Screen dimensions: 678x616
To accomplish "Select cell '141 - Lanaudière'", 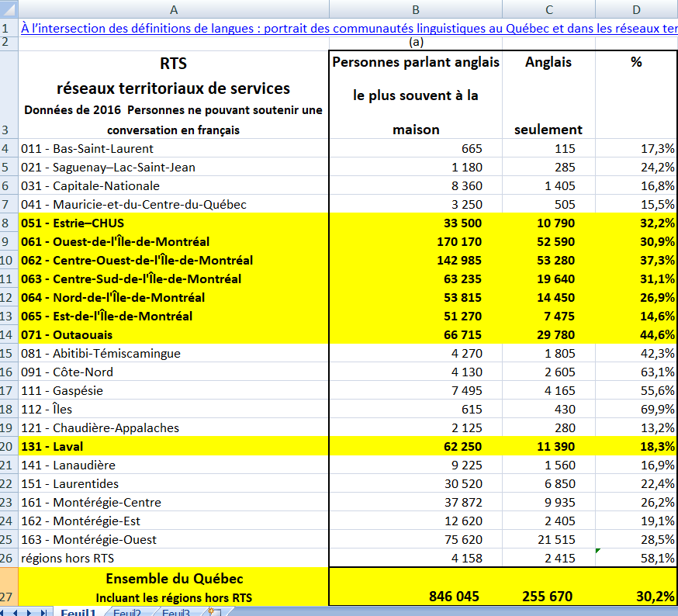I will point(174,465).
